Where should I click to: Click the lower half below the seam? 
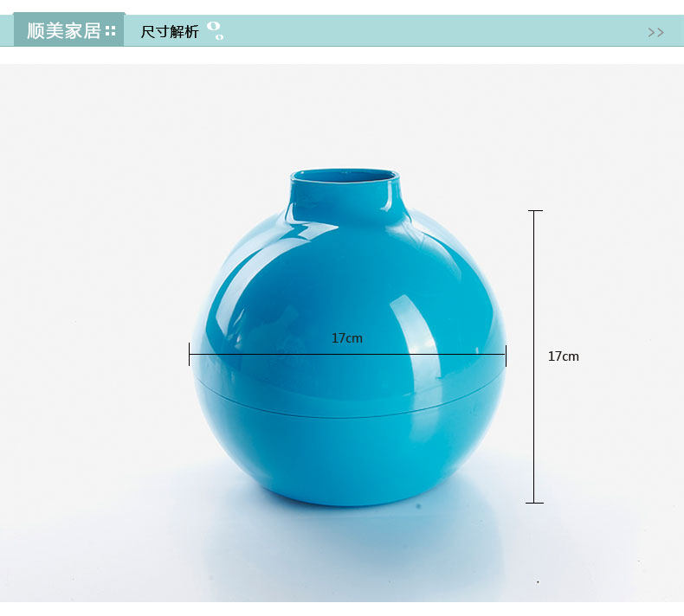(348, 458)
